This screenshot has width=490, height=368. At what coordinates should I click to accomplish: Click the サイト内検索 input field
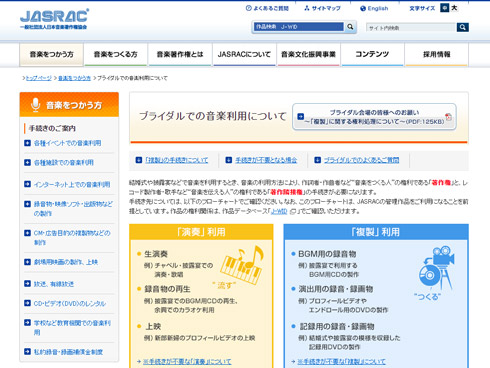point(411,28)
